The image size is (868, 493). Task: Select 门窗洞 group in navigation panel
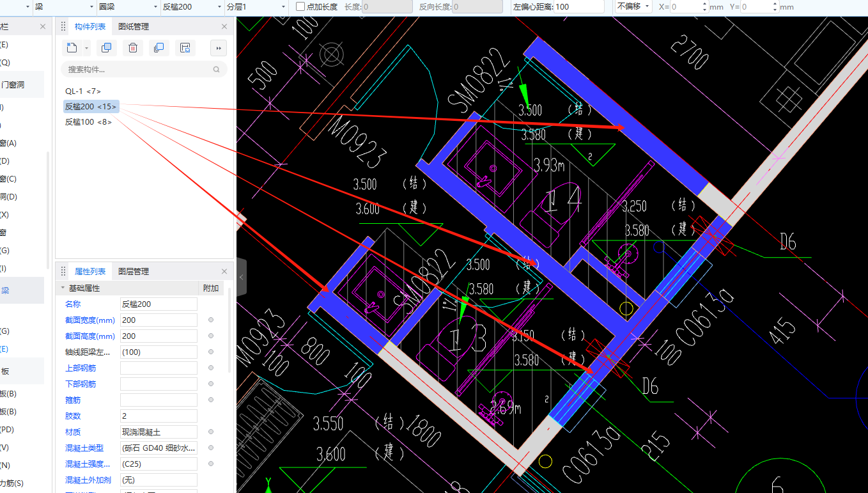pyautogui.click(x=22, y=84)
